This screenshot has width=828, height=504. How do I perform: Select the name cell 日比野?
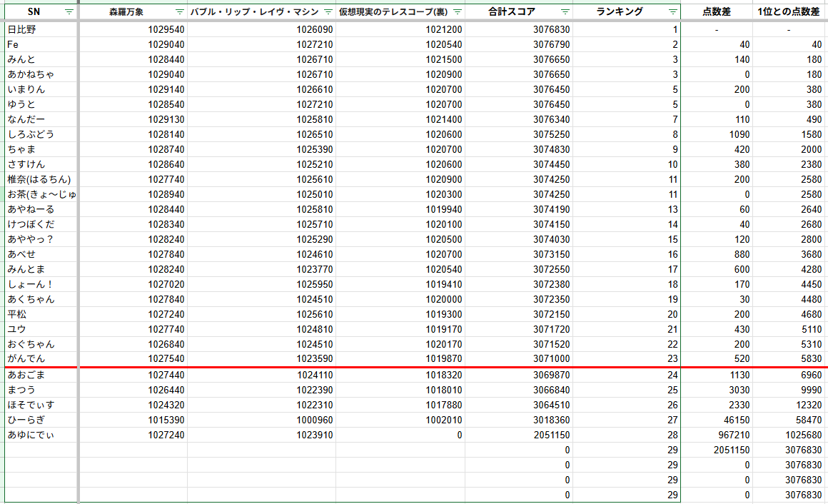[41, 29]
